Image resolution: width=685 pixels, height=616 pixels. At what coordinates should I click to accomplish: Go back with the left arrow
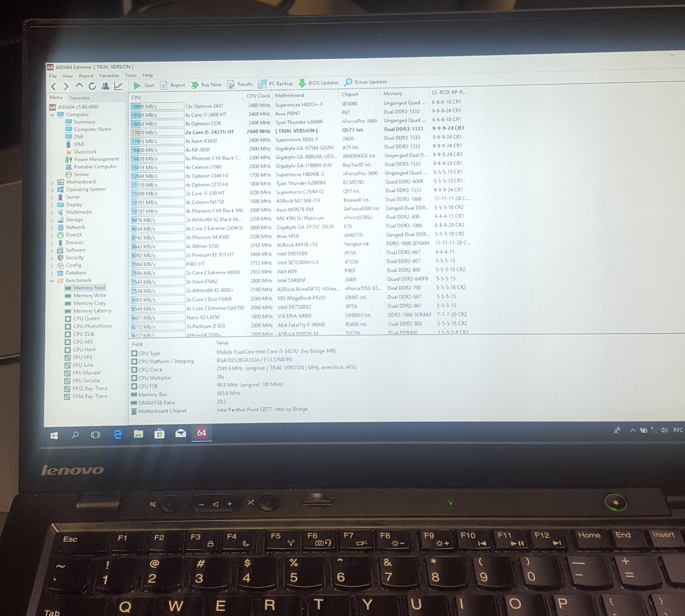click(x=53, y=86)
